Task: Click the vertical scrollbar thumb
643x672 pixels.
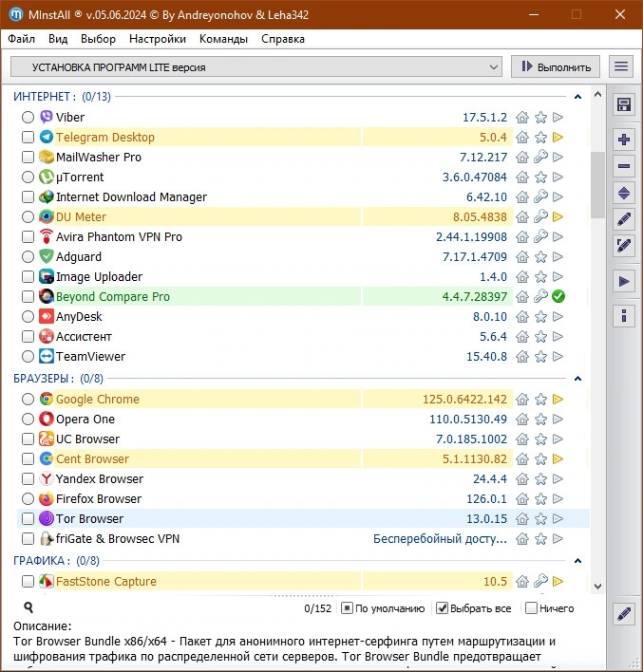Action: click(x=597, y=185)
